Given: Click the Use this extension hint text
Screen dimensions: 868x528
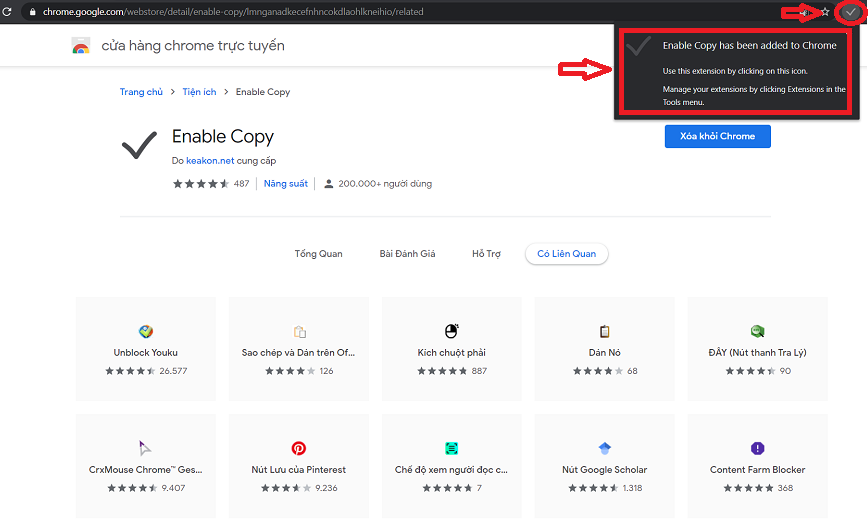Looking at the screenshot, I should point(735,71).
